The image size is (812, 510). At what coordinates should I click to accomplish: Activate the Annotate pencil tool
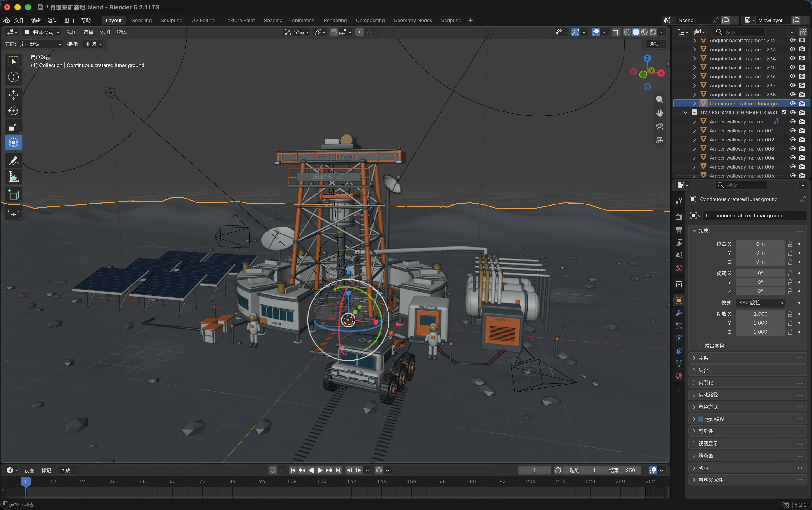click(x=14, y=161)
